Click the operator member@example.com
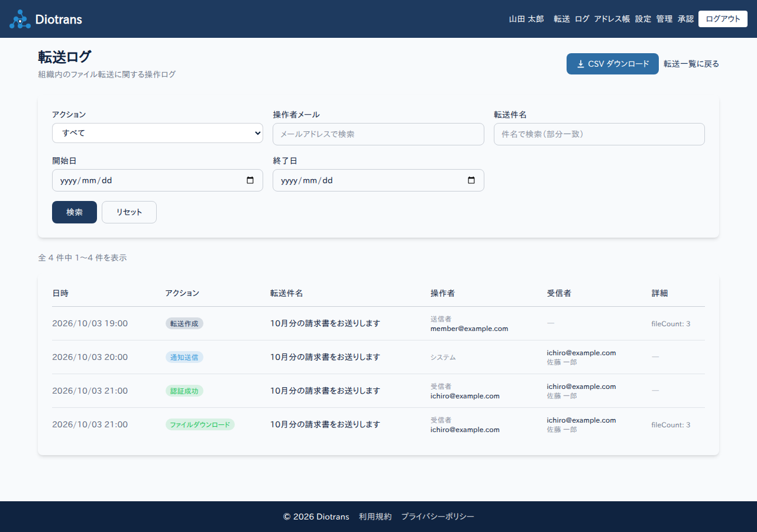Screen dimensions: 757x532 click(469, 329)
